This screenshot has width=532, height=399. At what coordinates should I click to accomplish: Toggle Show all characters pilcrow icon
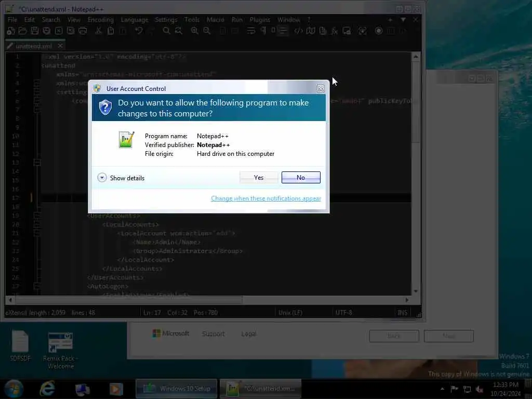(263, 31)
